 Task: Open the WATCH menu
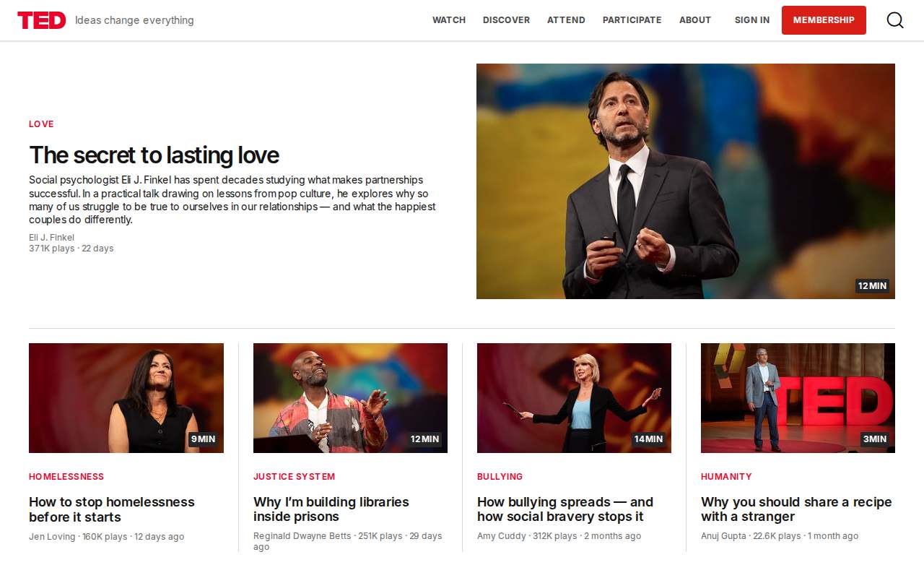(449, 20)
